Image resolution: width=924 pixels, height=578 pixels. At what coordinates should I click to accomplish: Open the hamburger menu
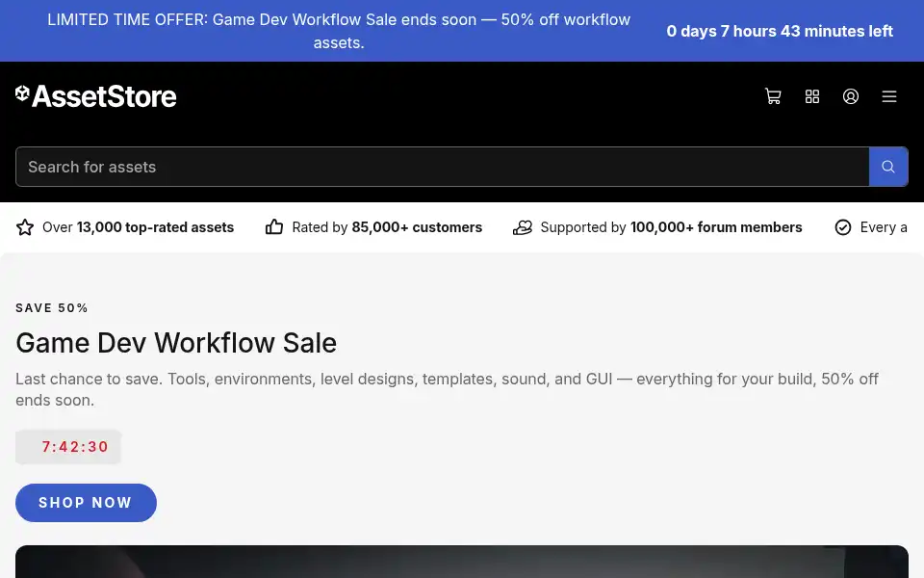889,96
